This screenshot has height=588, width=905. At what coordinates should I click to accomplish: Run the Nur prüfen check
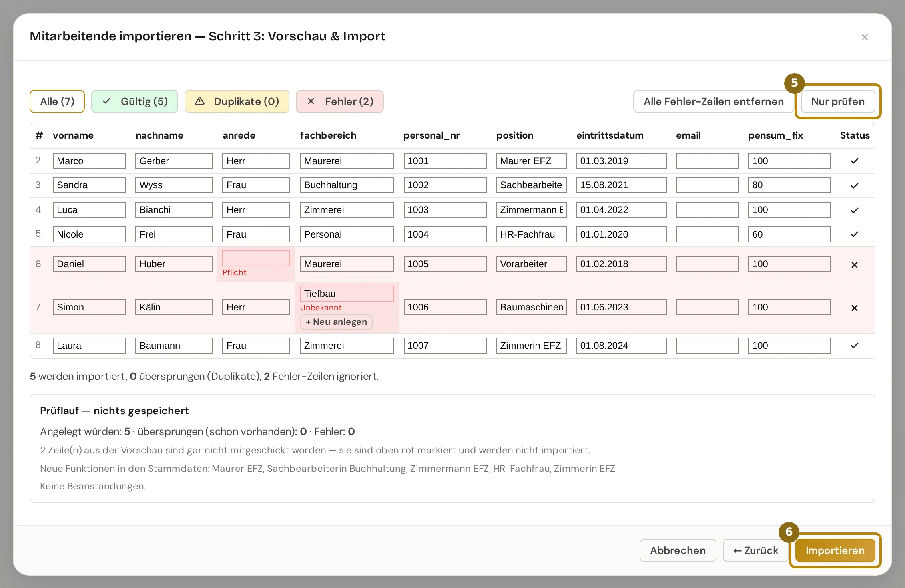[838, 101]
